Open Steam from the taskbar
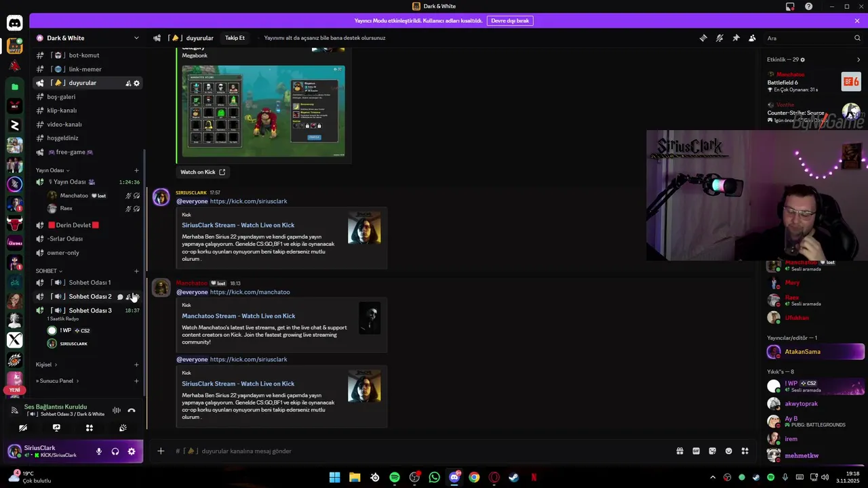 (x=514, y=477)
